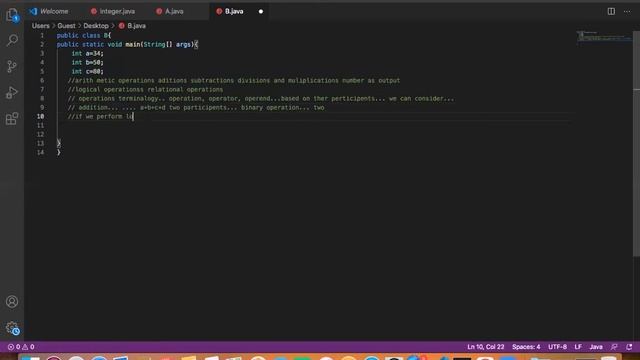Open notifications bell in status bar
The image size is (640, 360).
click(629, 347)
